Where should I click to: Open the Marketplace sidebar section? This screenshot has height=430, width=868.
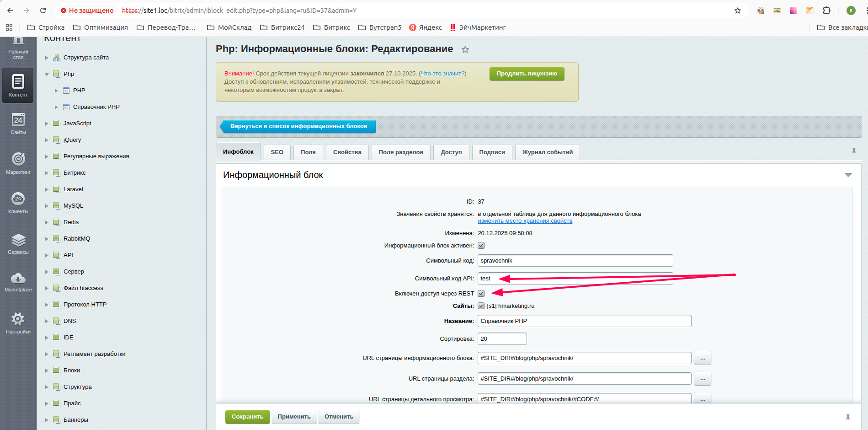tap(18, 281)
